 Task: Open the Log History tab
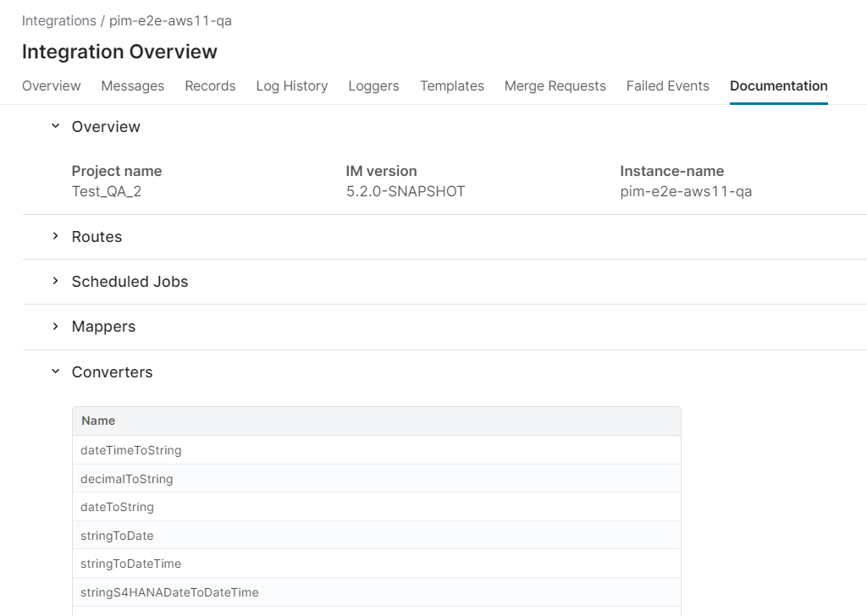coord(291,85)
